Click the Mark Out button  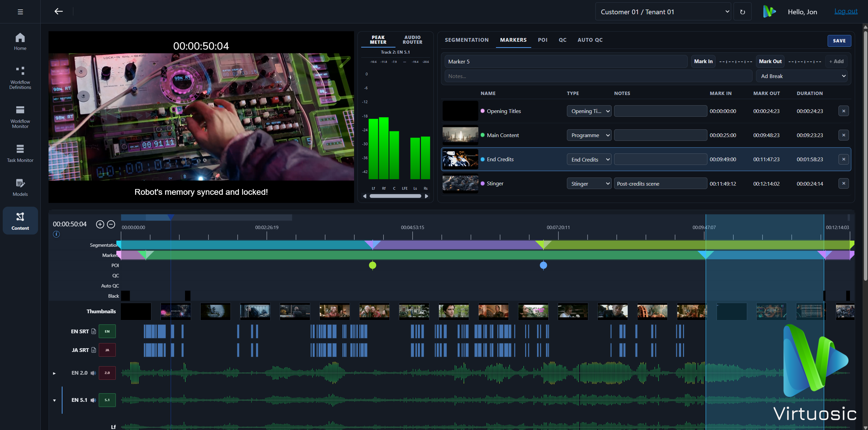(770, 61)
